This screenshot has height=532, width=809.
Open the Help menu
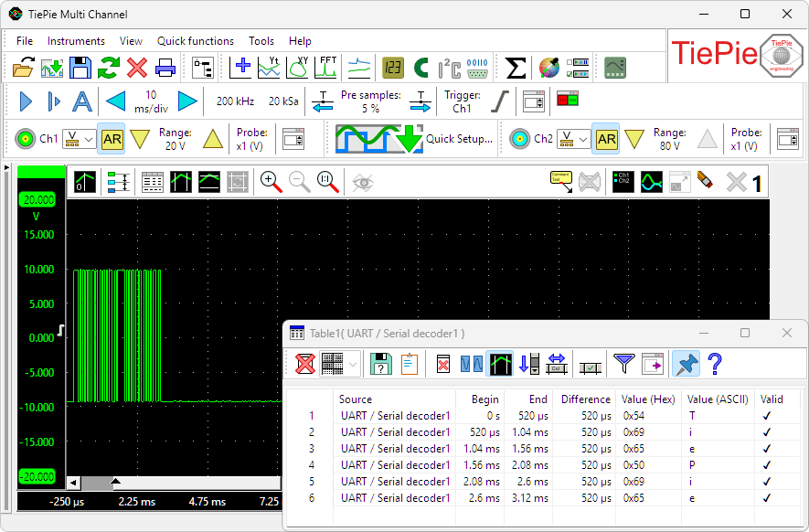tap(300, 41)
